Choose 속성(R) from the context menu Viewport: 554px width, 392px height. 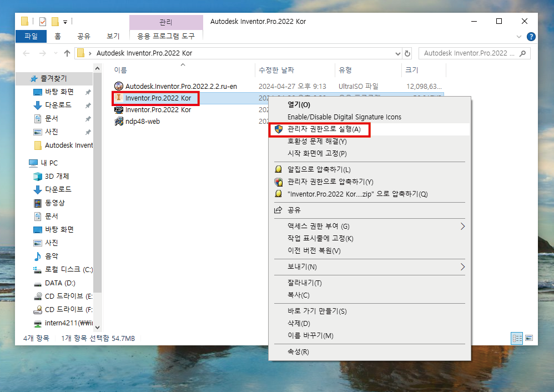pos(370,351)
